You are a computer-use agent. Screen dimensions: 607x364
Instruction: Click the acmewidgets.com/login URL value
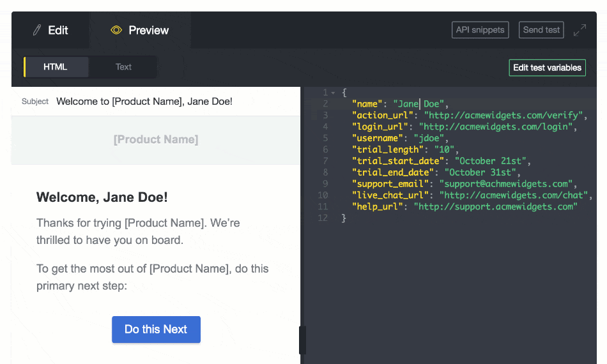pyautogui.click(x=496, y=127)
